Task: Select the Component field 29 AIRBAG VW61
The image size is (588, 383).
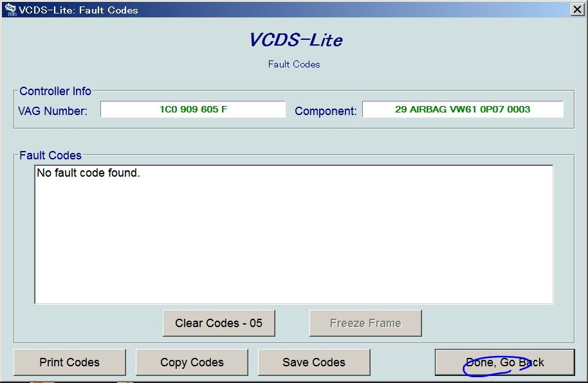Action: [x=463, y=109]
